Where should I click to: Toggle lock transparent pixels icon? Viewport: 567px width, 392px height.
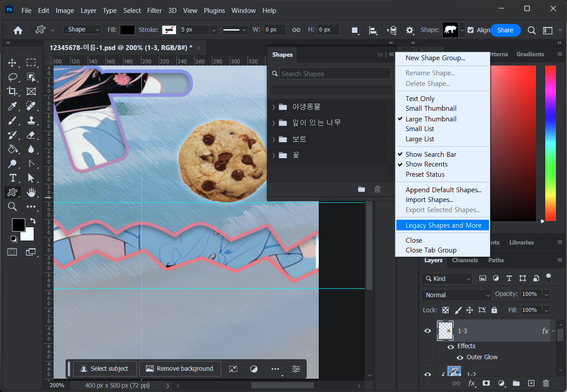tap(446, 310)
